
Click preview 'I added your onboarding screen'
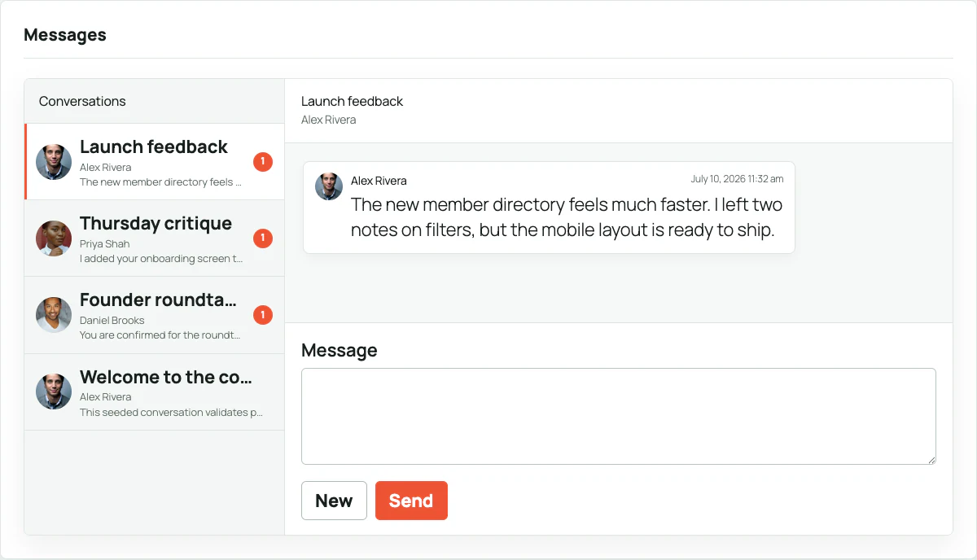tap(161, 259)
